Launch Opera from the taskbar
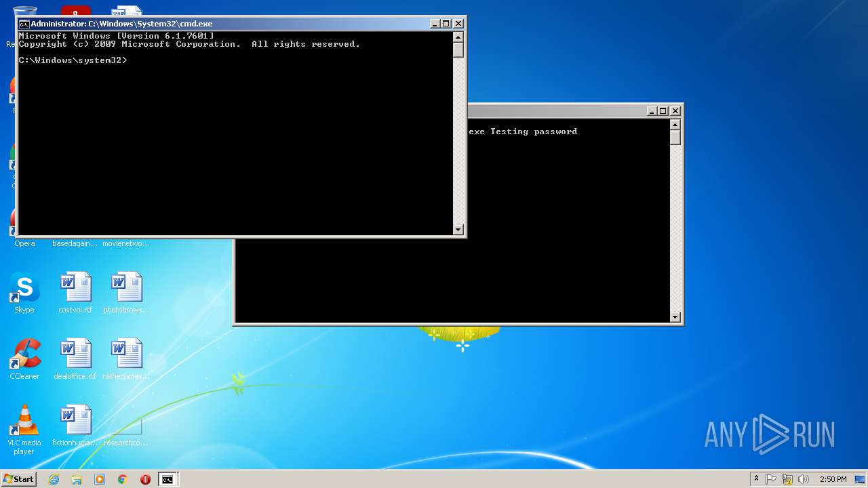This screenshot has width=868, height=488. click(x=145, y=479)
